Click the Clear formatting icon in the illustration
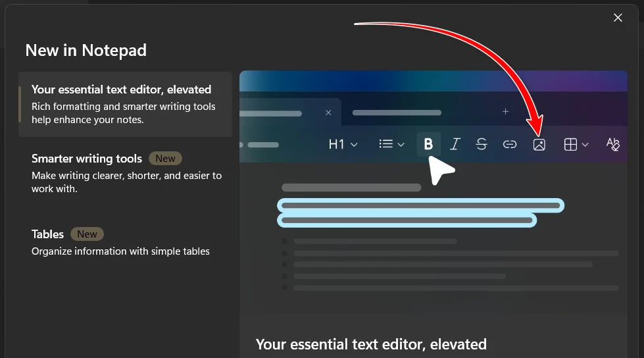Screen dimensions: 644x358 pyautogui.click(x=613, y=144)
